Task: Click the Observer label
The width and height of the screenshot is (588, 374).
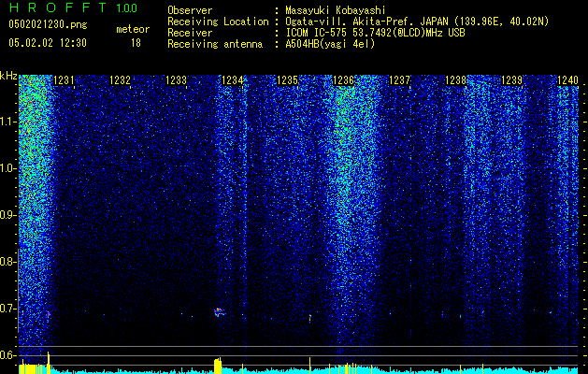Action: tap(190, 10)
